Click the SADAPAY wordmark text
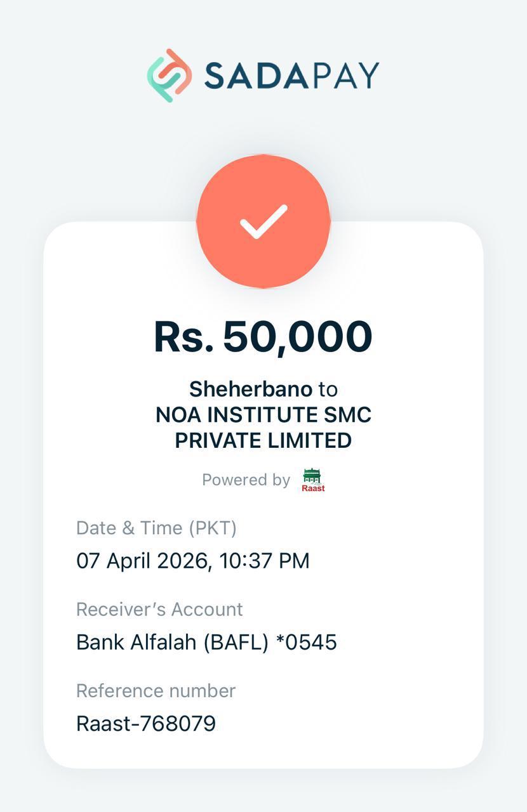This screenshot has width=527, height=812. pos(291,75)
